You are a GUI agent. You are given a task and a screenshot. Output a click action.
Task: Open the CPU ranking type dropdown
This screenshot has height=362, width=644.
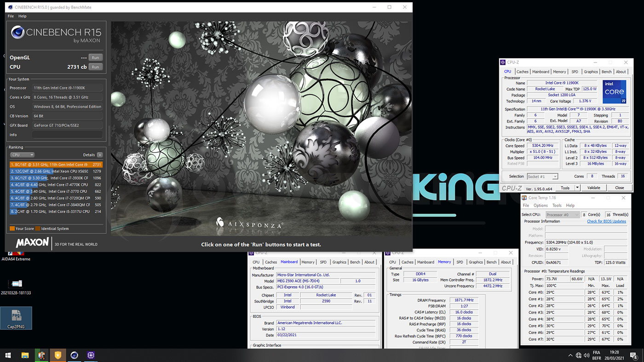point(22,155)
